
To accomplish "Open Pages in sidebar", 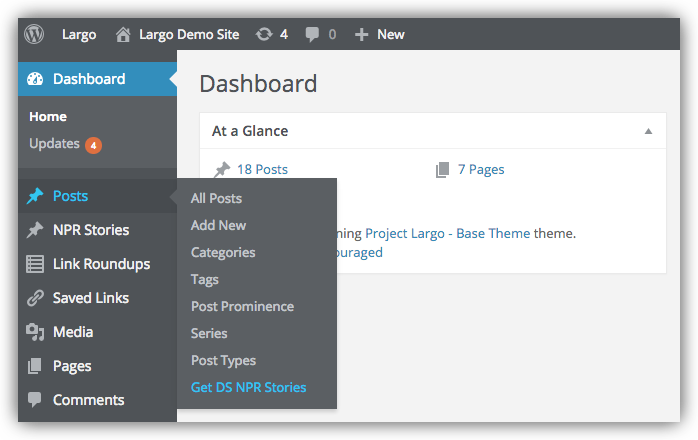I will coord(72,367).
